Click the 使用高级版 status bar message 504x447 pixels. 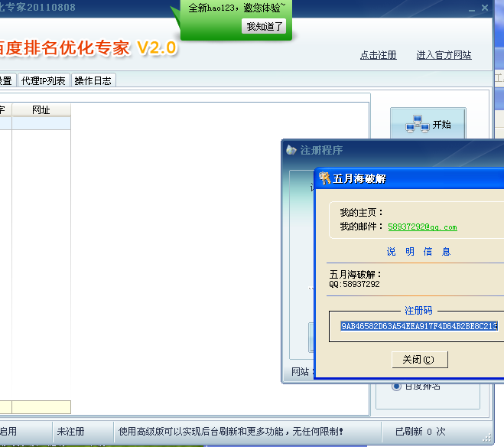pyautogui.click(x=230, y=431)
